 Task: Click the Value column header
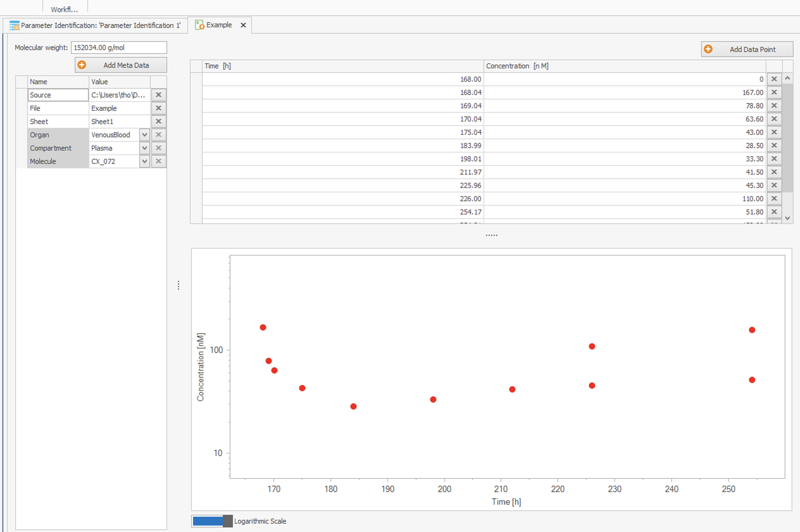click(x=120, y=82)
